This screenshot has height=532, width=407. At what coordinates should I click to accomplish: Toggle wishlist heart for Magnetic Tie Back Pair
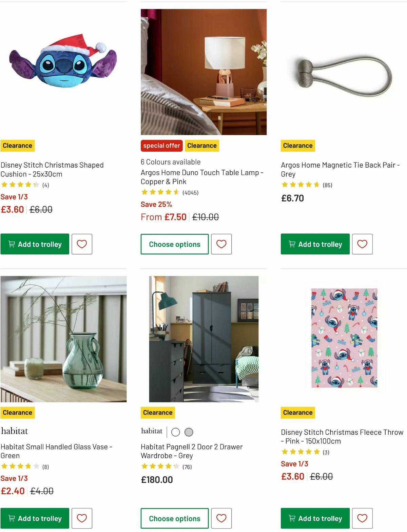pos(362,244)
